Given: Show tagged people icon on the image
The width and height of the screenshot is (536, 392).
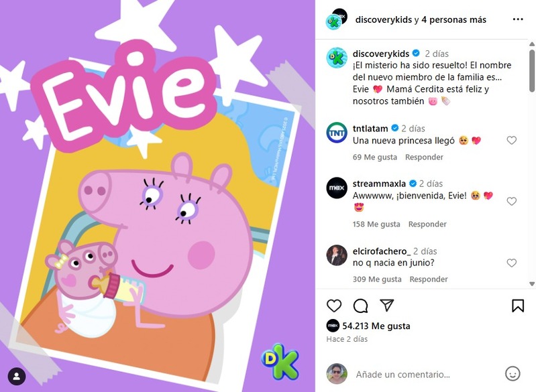Looking at the screenshot, I should point(16,377).
